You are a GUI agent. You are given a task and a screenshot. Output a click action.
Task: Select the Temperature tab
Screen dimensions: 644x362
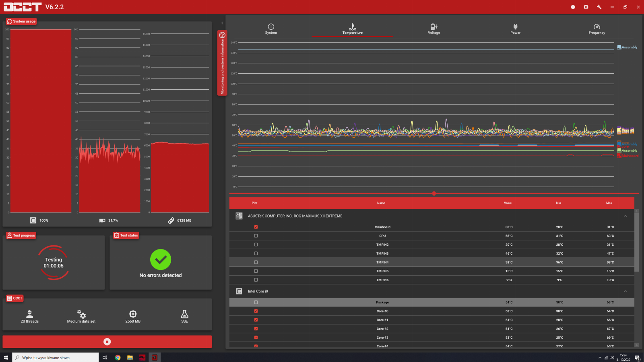[353, 29]
